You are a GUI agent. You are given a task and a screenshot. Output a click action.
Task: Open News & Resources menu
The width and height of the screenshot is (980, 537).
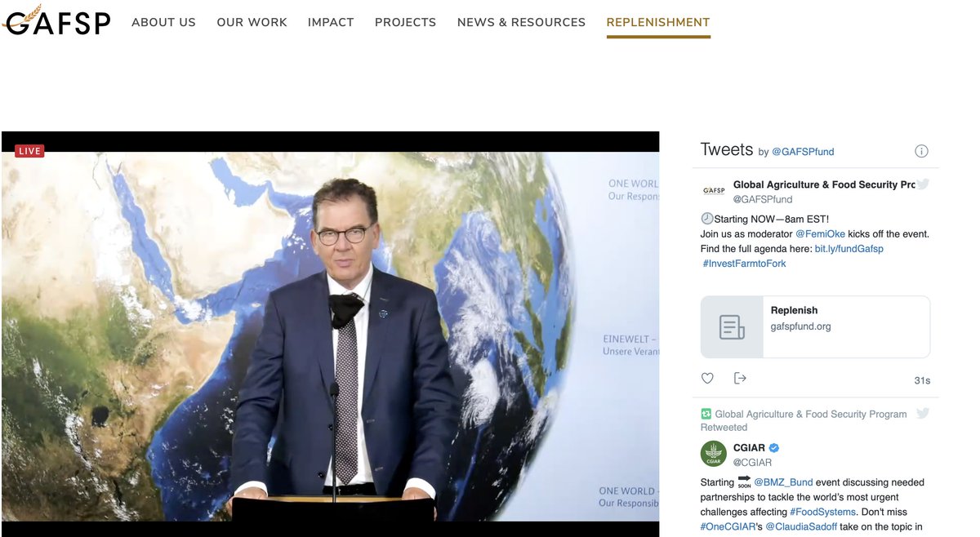[x=521, y=23]
